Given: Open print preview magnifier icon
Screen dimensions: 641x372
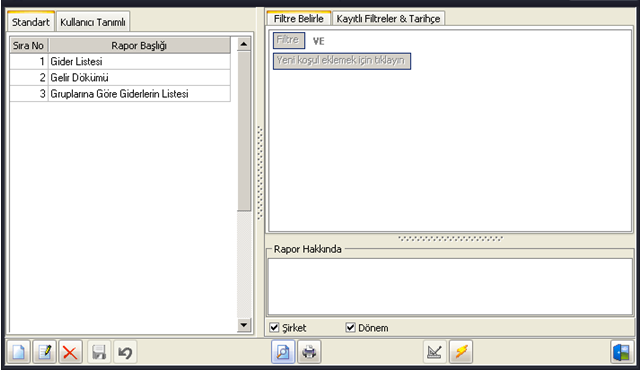Looking at the screenshot, I should tap(283, 352).
